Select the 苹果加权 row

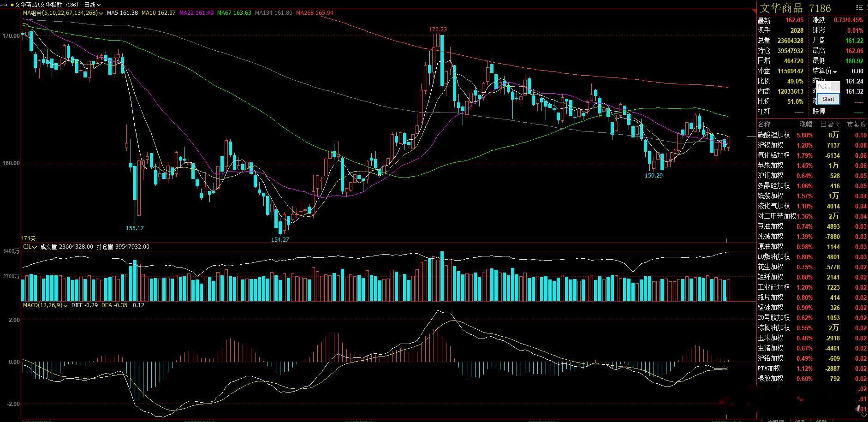pos(812,166)
